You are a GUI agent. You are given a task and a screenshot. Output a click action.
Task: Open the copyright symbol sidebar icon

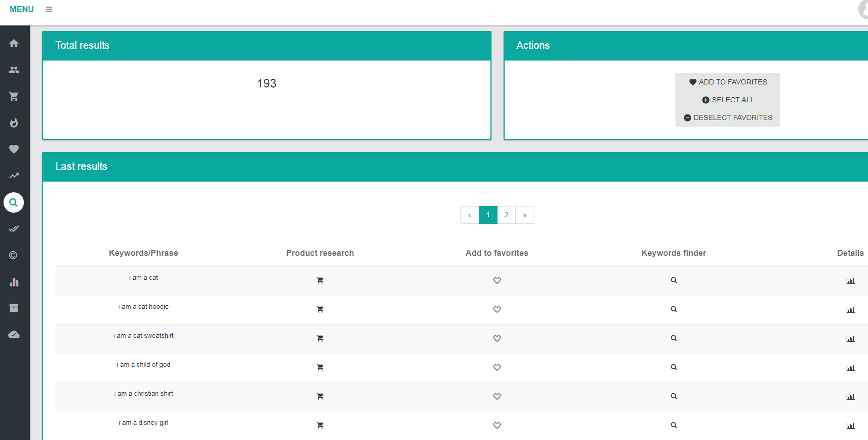(14, 255)
